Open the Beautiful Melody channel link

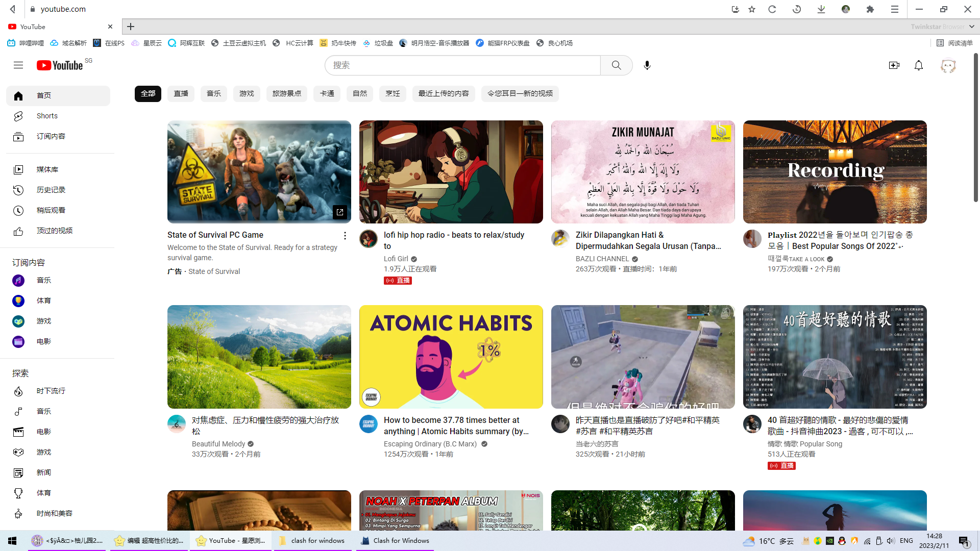tap(218, 444)
